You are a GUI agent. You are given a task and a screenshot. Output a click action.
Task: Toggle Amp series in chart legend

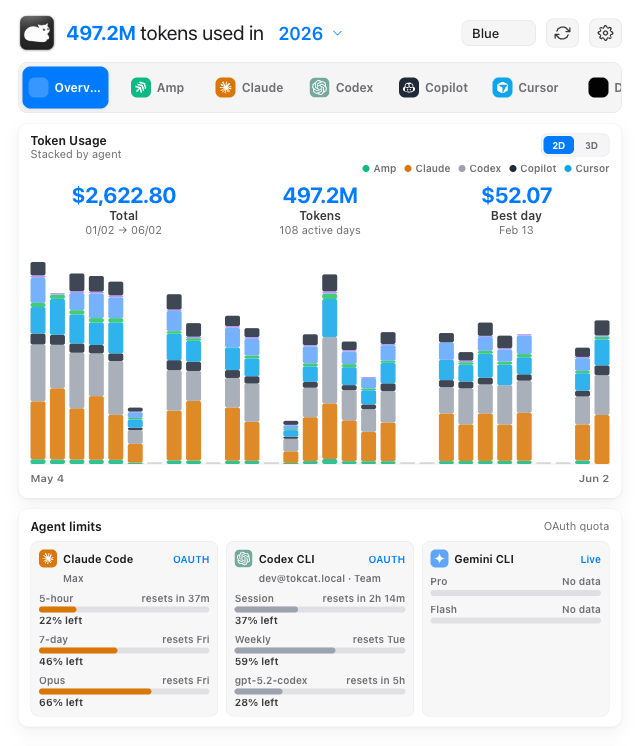pos(379,168)
